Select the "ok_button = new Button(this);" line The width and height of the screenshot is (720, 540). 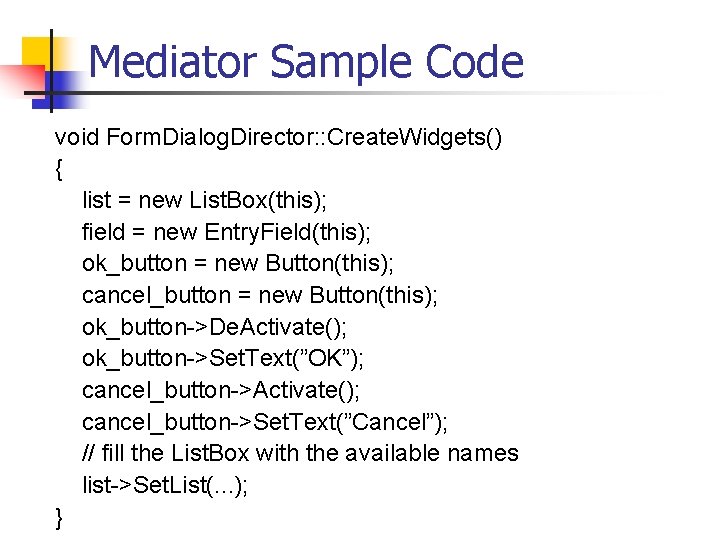point(238,263)
